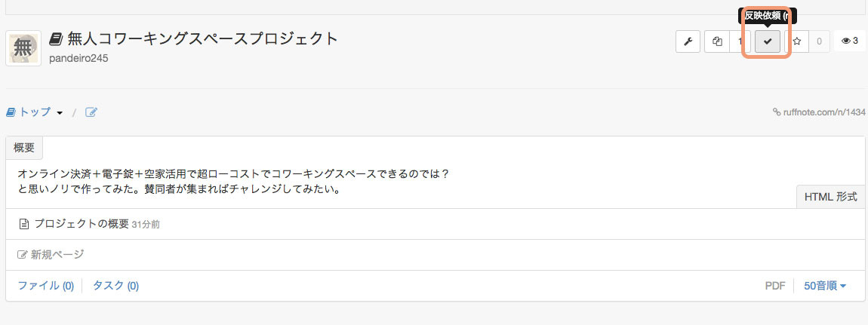Click the wrench settings icon
The height and width of the screenshot is (325, 868).
click(x=688, y=41)
